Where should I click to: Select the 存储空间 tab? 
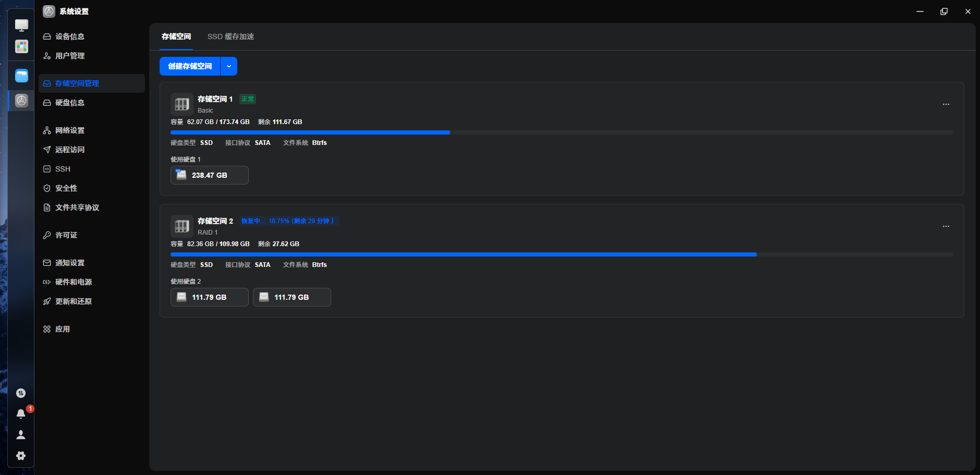coord(176,36)
